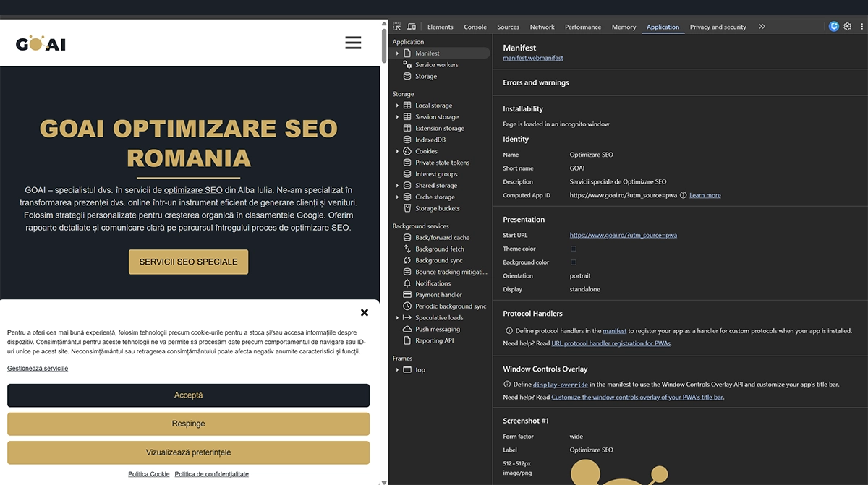
Task: Expand the Cookies tree arrow
Action: click(397, 151)
